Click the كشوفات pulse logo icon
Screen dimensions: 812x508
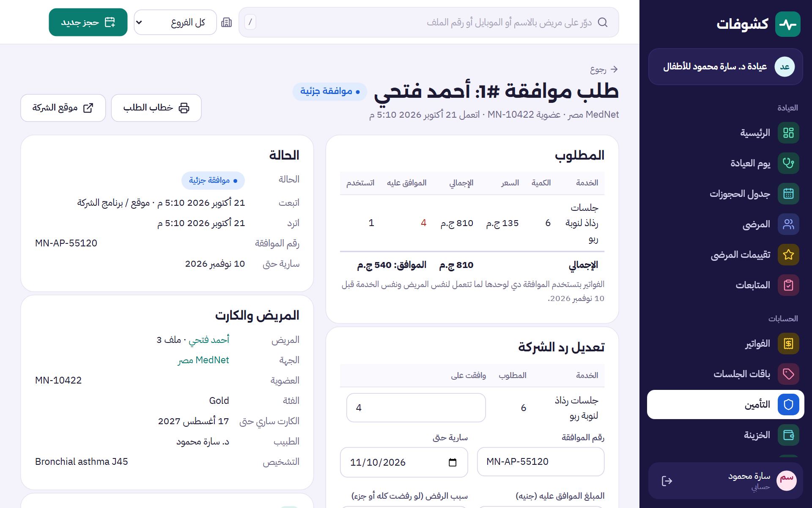pos(787,24)
